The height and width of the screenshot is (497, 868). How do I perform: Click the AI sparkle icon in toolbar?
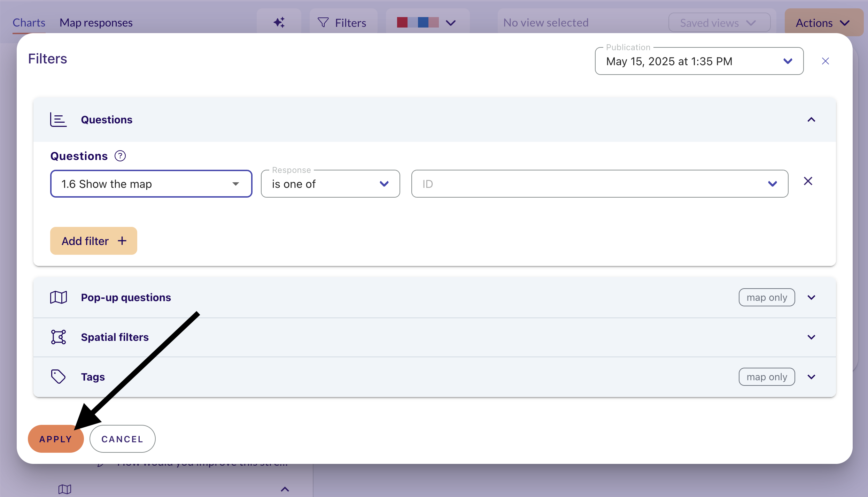pyautogui.click(x=279, y=23)
